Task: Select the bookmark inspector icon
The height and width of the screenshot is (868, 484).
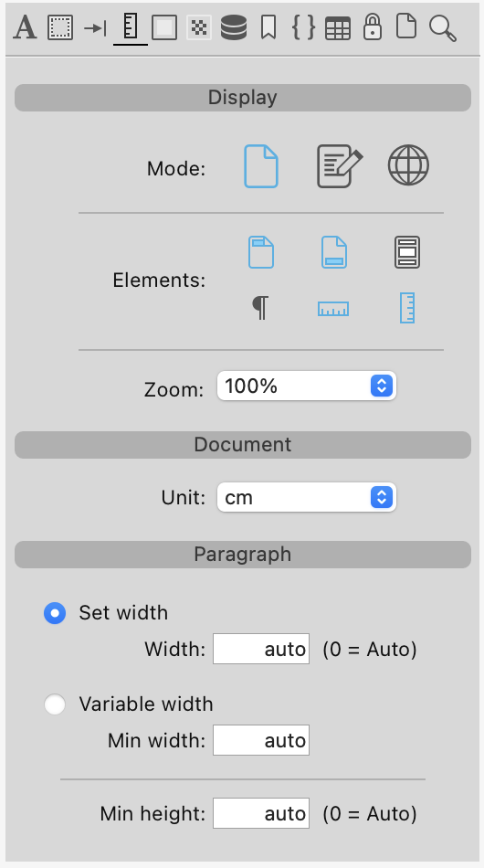Action: point(268,27)
